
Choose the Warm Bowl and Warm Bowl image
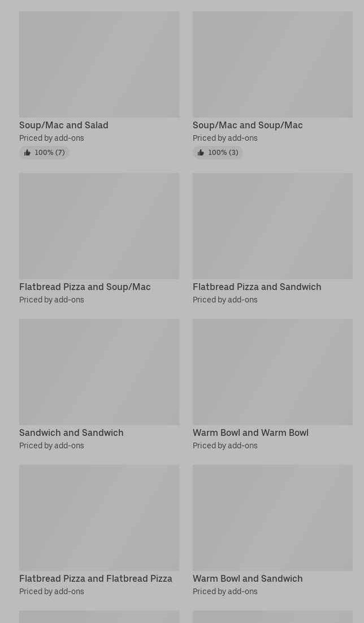pos(272,372)
